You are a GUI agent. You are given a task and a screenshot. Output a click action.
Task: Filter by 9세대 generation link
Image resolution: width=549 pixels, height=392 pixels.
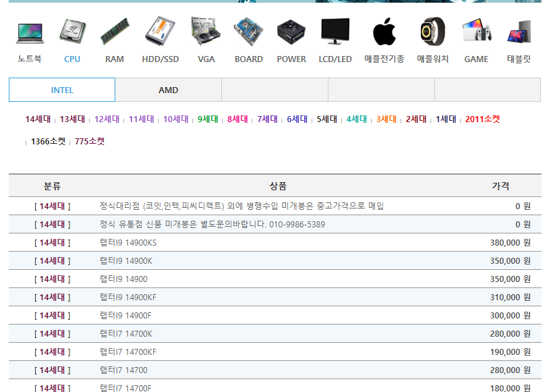coord(208,119)
